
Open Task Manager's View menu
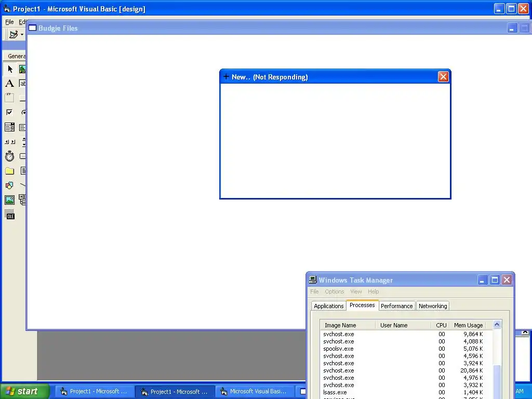[x=356, y=291]
